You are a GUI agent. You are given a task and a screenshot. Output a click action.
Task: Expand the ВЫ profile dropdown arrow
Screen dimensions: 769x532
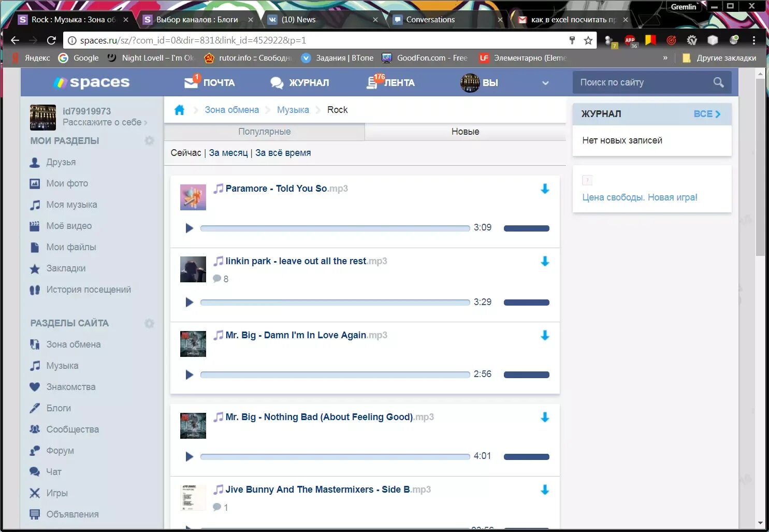pos(545,83)
